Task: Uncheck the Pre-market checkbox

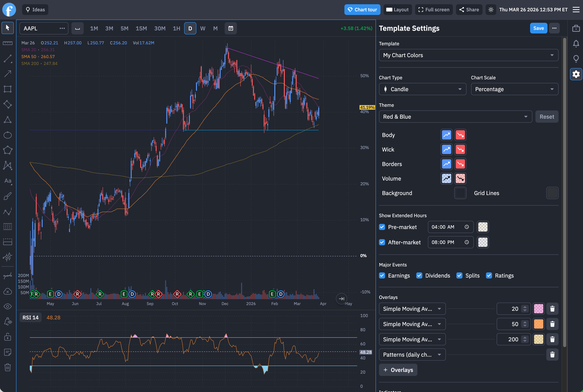Action: point(382,227)
